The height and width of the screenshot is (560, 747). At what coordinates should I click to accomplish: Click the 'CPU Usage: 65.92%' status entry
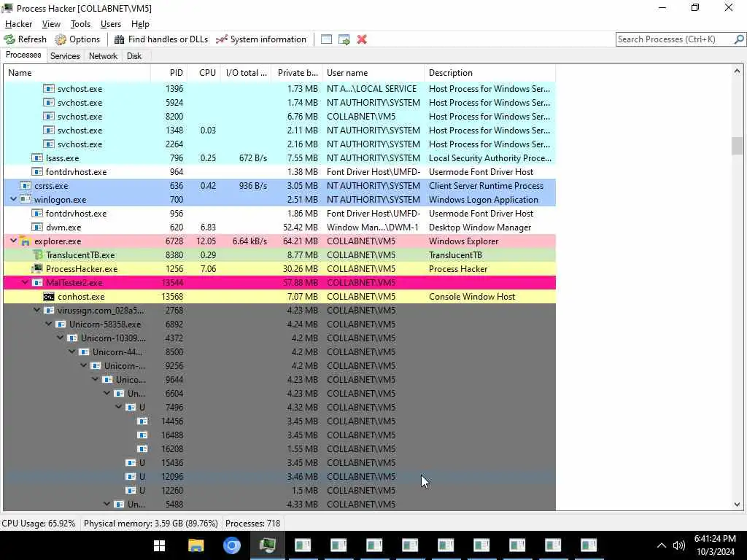[39, 524]
